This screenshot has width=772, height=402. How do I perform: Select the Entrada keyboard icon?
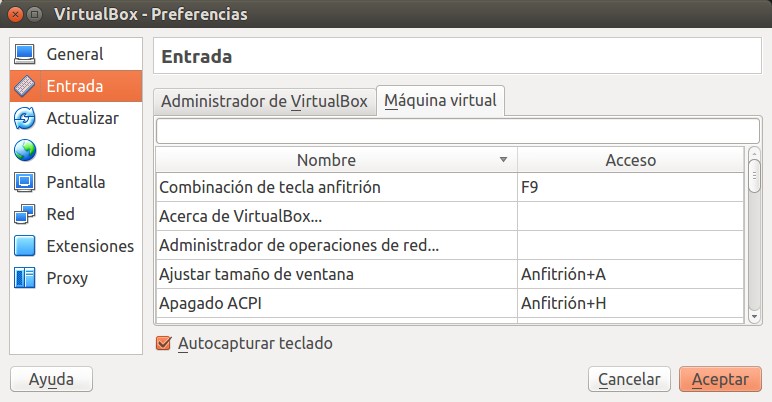tap(25, 86)
